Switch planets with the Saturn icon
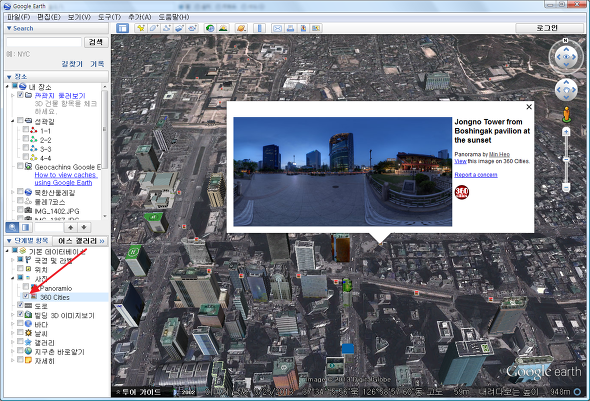 [x=241, y=28]
